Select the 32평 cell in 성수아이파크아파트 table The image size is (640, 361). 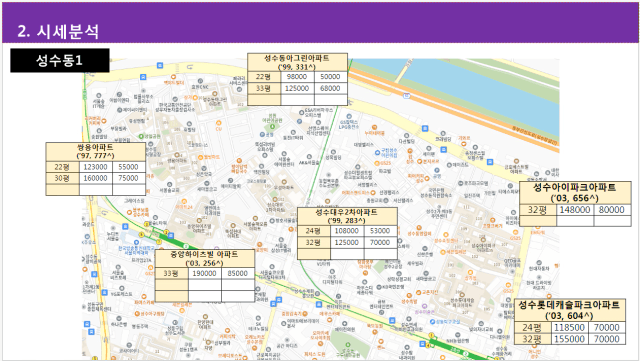coord(538,209)
